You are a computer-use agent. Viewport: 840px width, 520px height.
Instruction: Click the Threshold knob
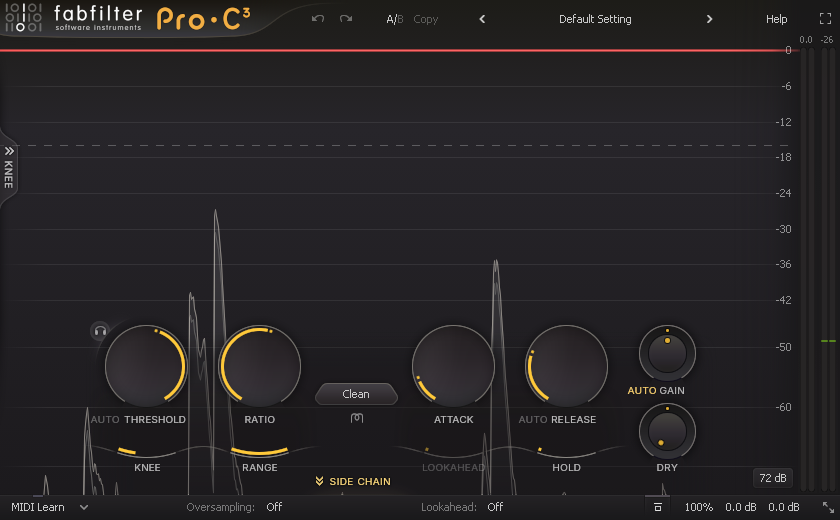tap(146, 366)
